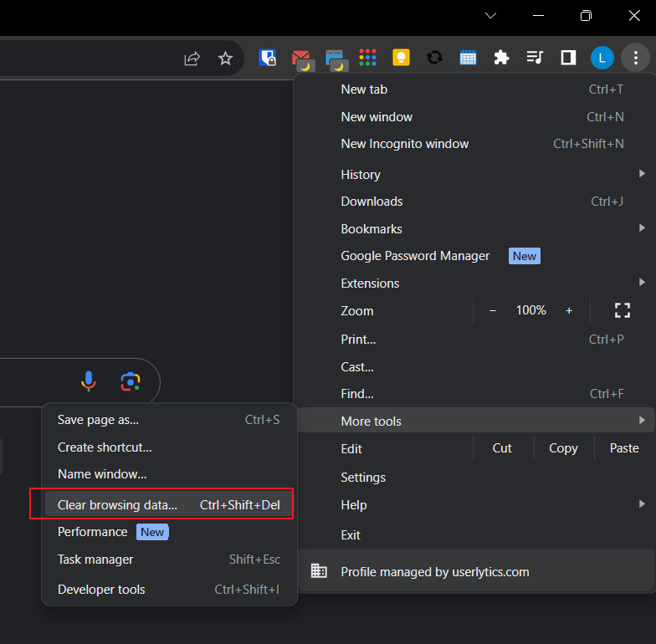Image resolution: width=656 pixels, height=644 pixels.
Task: Bookmark this page with the star icon
Action: pos(225,58)
